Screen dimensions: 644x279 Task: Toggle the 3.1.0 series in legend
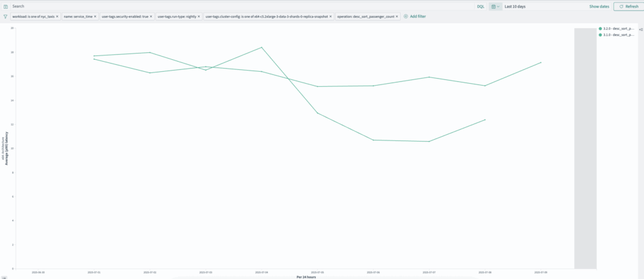click(616, 35)
